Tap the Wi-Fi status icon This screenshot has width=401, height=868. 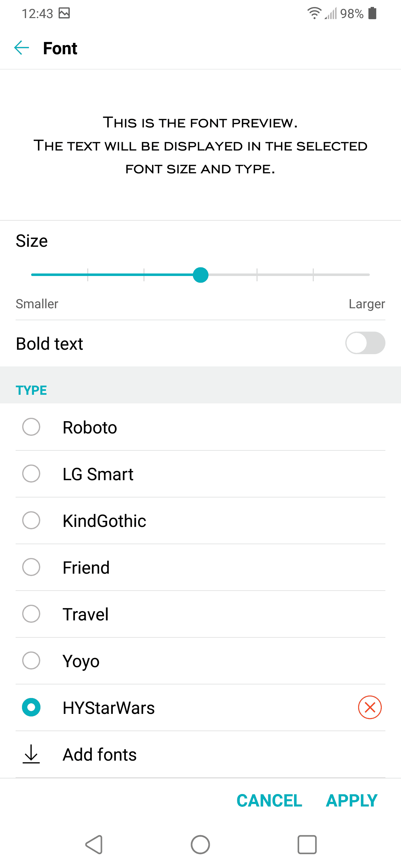(314, 13)
